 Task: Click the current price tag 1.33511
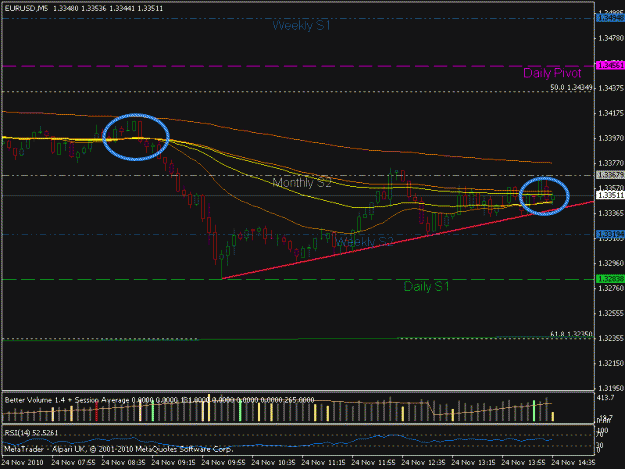coord(610,195)
